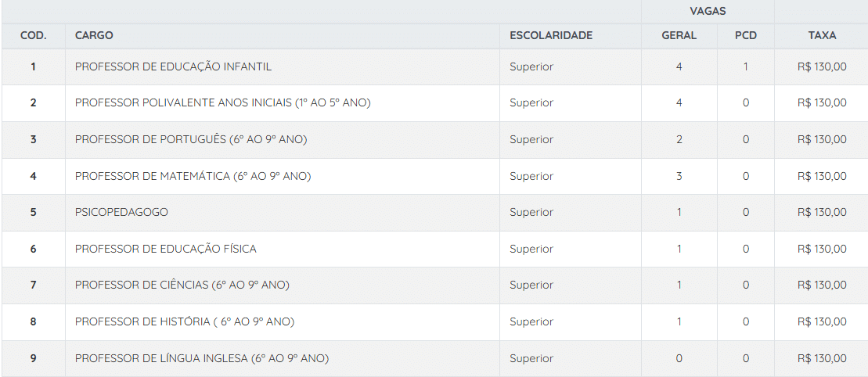
Task: Click the TAXA column header
Action: tap(822, 35)
